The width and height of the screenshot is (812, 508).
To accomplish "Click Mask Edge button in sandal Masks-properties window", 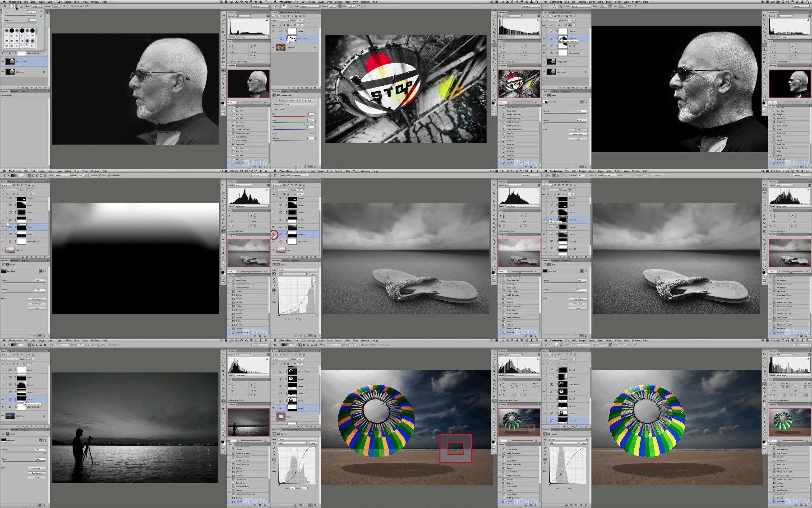I will tap(578, 299).
